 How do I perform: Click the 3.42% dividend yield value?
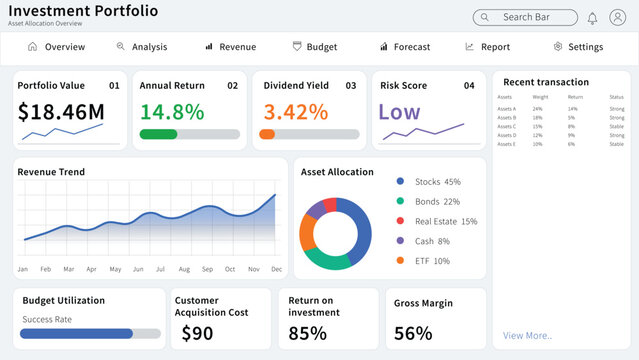[295, 112]
